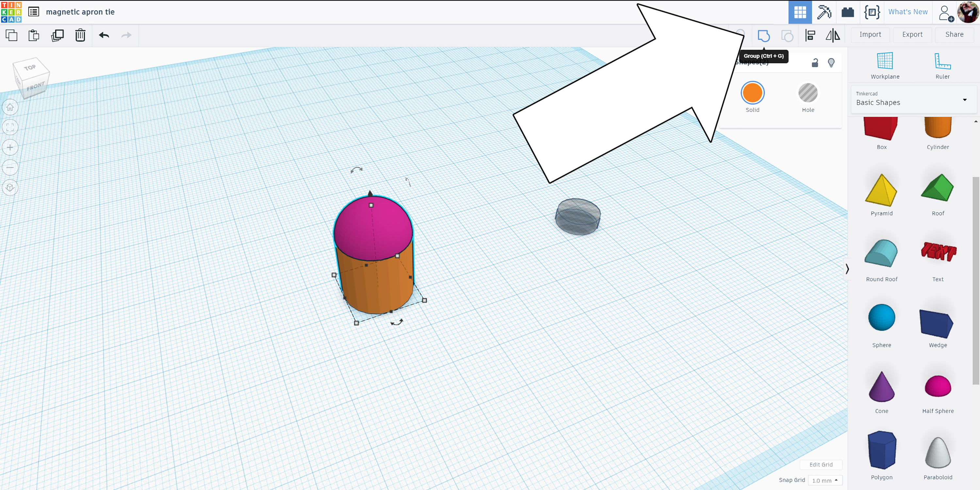Select the Cylinder shape

pyautogui.click(x=938, y=133)
